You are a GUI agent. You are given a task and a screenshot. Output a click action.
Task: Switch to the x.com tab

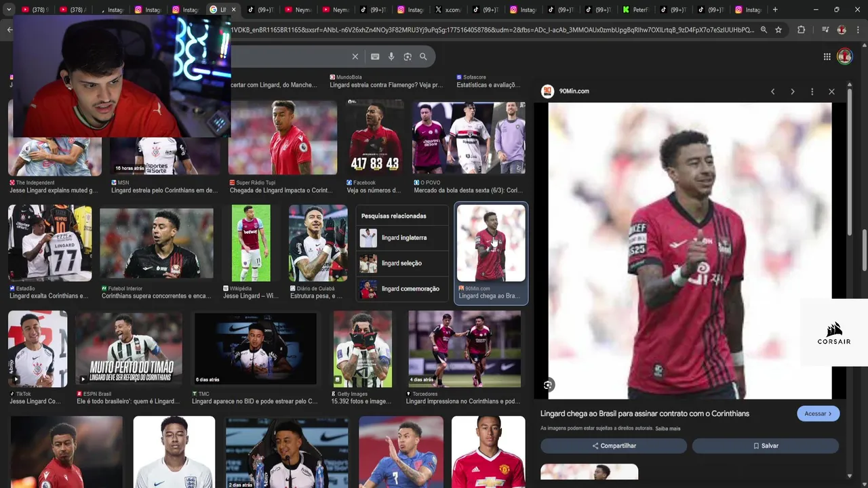pyautogui.click(x=447, y=9)
